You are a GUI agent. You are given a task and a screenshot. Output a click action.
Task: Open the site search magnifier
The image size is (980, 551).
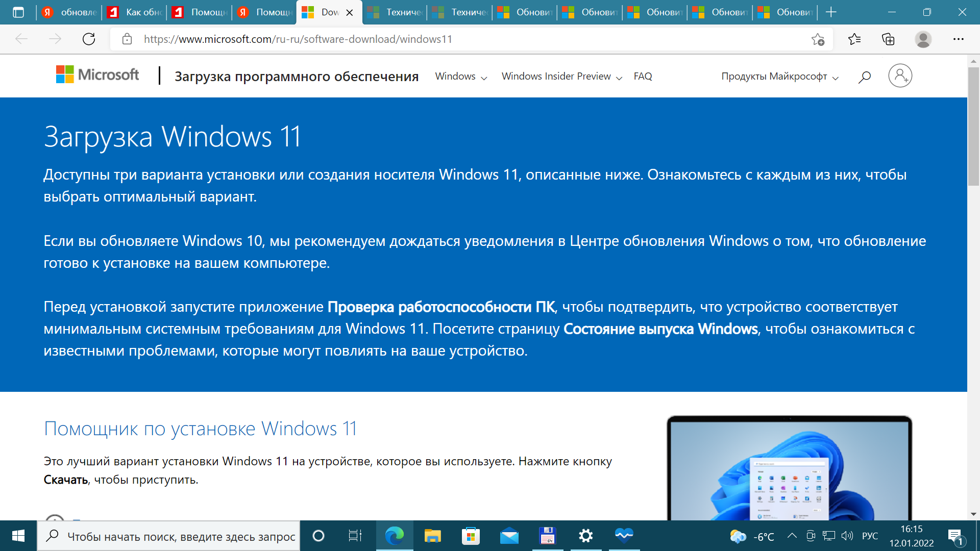click(x=865, y=77)
